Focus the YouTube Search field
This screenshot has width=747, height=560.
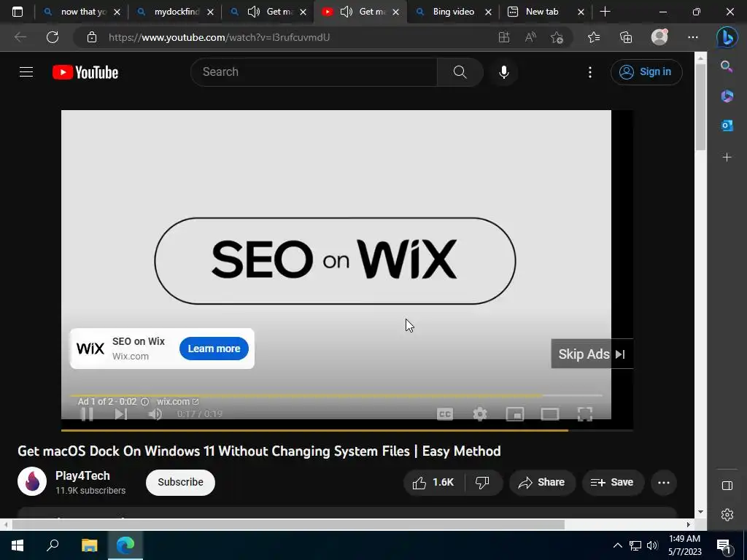tap(314, 72)
